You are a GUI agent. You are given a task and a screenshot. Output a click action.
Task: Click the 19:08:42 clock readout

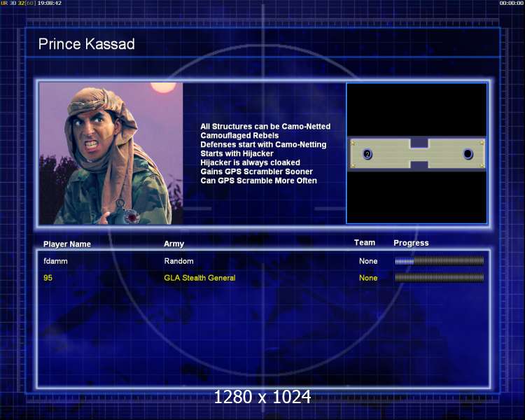49,3
